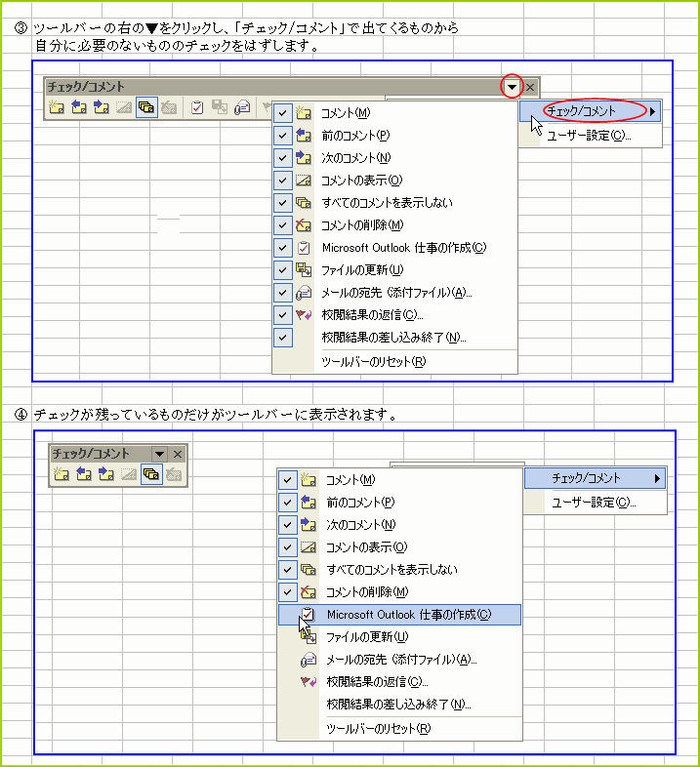Click compact チェック/コメント toolbar title text
The width and height of the screenshot is (700, 767).
pyautogui.click(x=91, y=454)
